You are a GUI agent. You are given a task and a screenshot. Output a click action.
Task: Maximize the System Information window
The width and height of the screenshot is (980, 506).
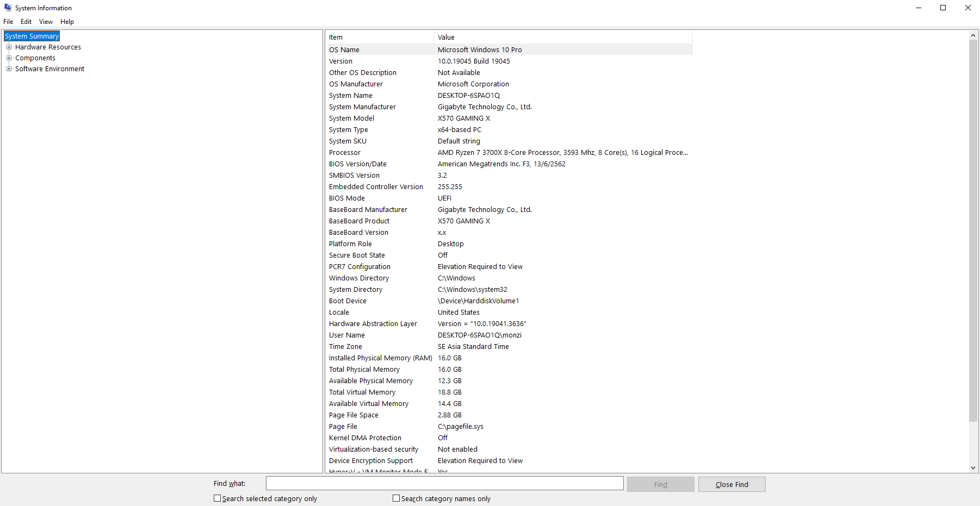click(943, 8)
